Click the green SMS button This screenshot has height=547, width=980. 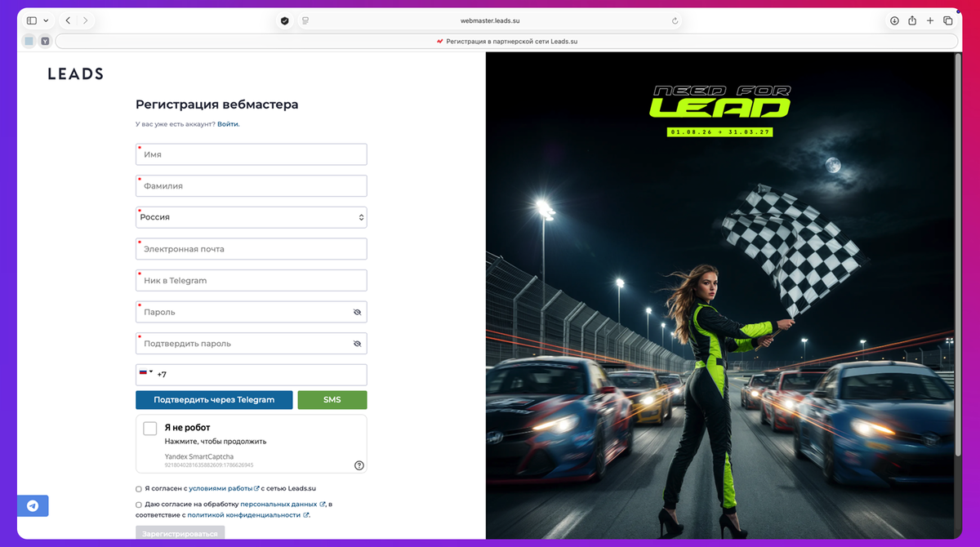[332, 400]
